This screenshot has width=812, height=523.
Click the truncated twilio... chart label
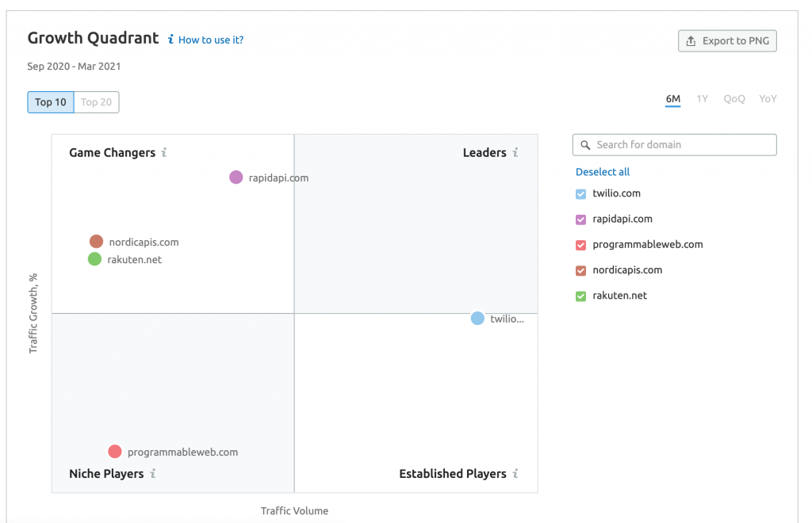tap(507, 319)
